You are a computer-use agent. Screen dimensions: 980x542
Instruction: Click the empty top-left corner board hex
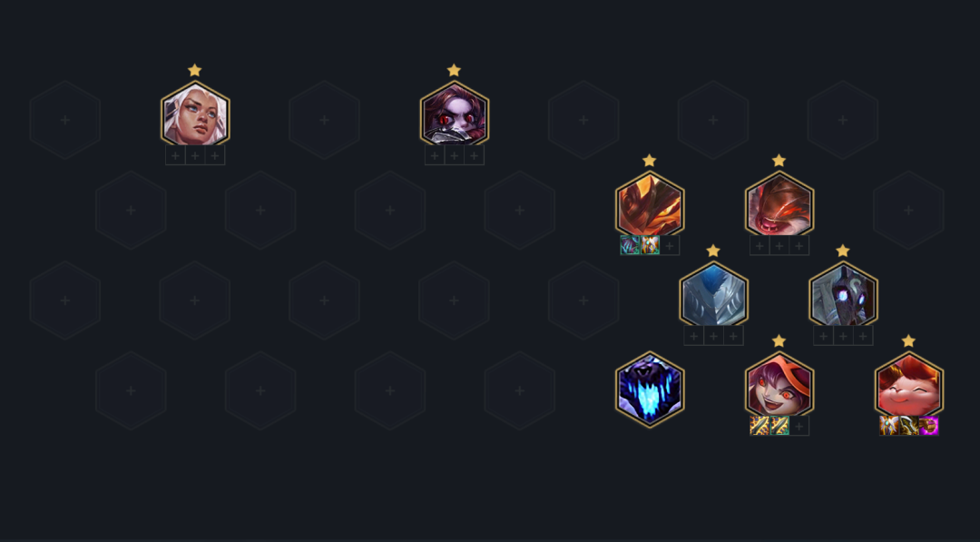[x=65, y=120]
